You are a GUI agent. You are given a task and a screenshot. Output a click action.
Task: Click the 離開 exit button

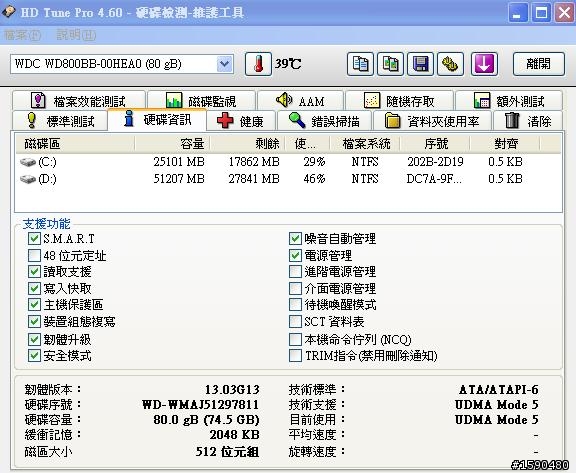pos(539,64)
